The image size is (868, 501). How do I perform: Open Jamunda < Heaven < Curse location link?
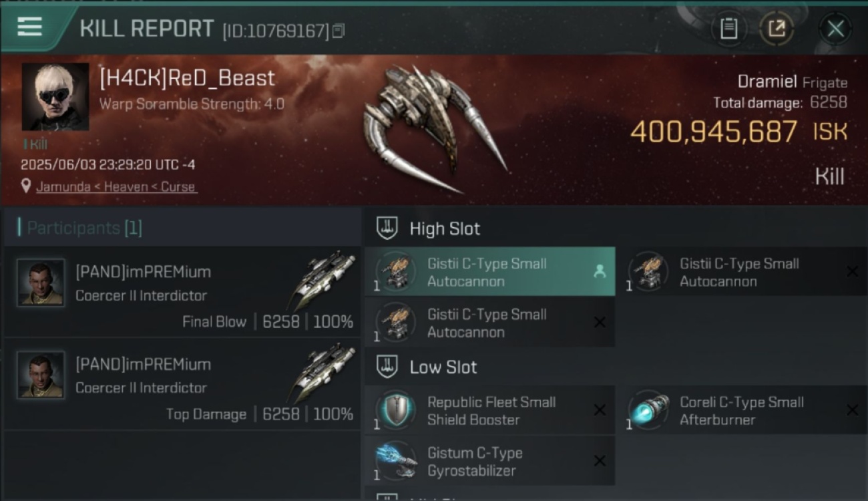click(x=116, y=187)
